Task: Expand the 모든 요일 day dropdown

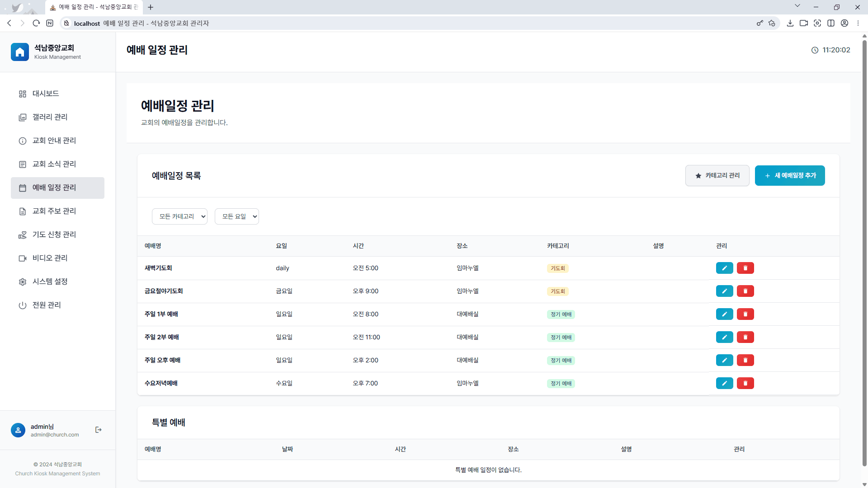Action: 236,216
